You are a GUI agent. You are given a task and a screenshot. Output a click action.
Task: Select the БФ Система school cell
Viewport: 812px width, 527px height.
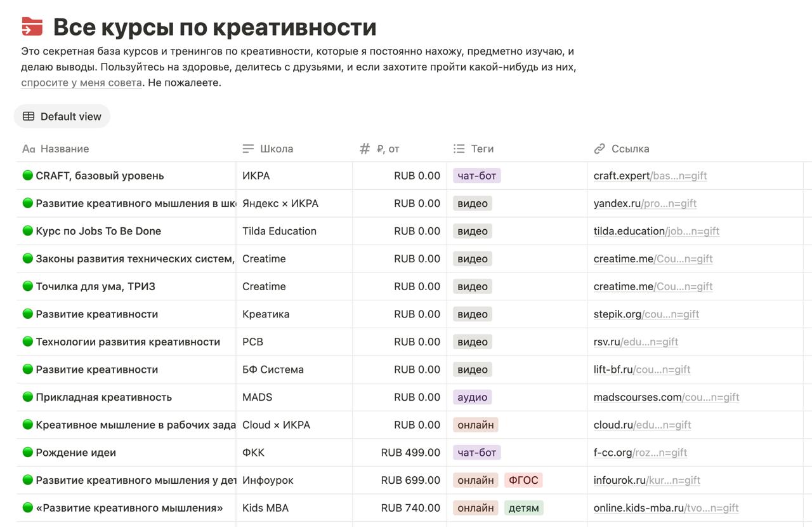(x=294, y=370)
